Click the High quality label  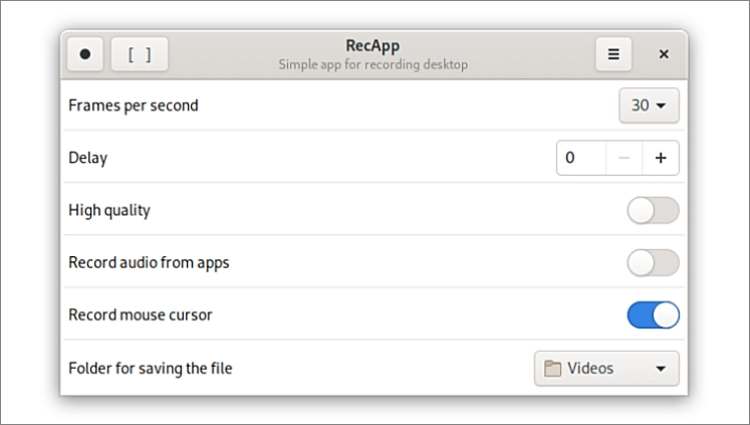coord(109,211)
